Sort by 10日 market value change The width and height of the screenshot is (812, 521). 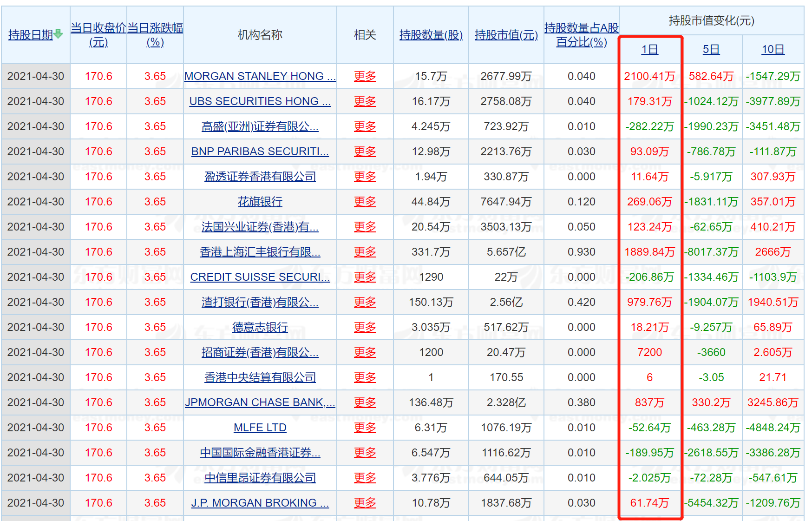pyautogui.click(x=773, y=49)
